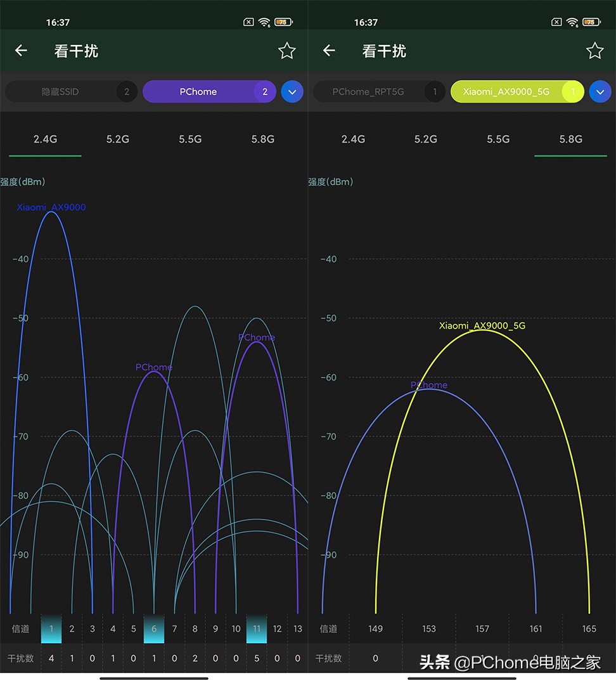Switch to the 5.2G band tab
The height and width of the screenshot is (685, 616).
tap(117, 139)
